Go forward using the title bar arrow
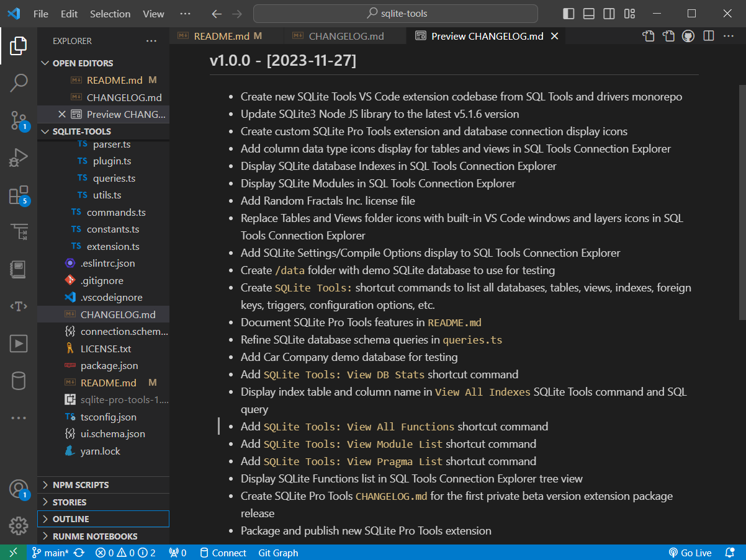The image size is (746, 560). 236,14
